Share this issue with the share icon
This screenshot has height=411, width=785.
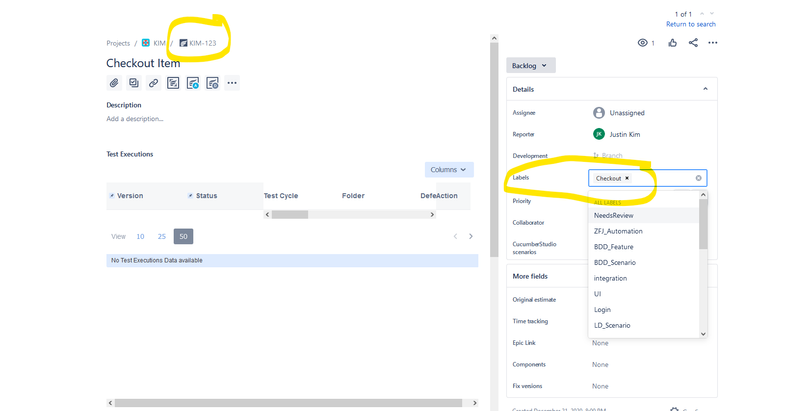coord(693,43)
